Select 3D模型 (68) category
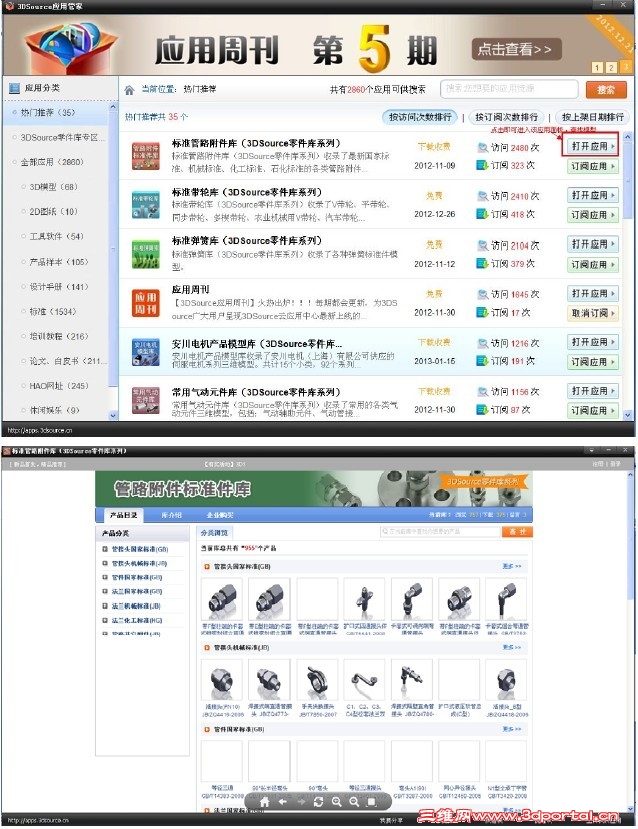The image size is (638, 829). [x=53, y=187]
